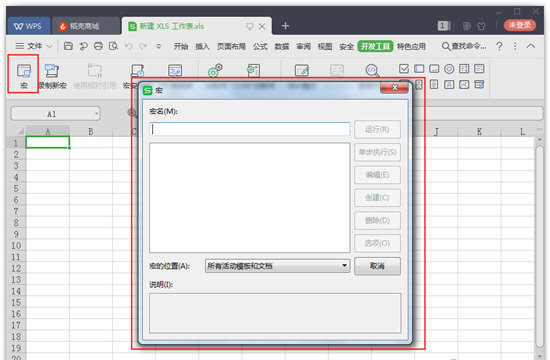This screenshot has width=550, height=360.
Task: Insert a checkbox form control
Action: tap(404, 68)
